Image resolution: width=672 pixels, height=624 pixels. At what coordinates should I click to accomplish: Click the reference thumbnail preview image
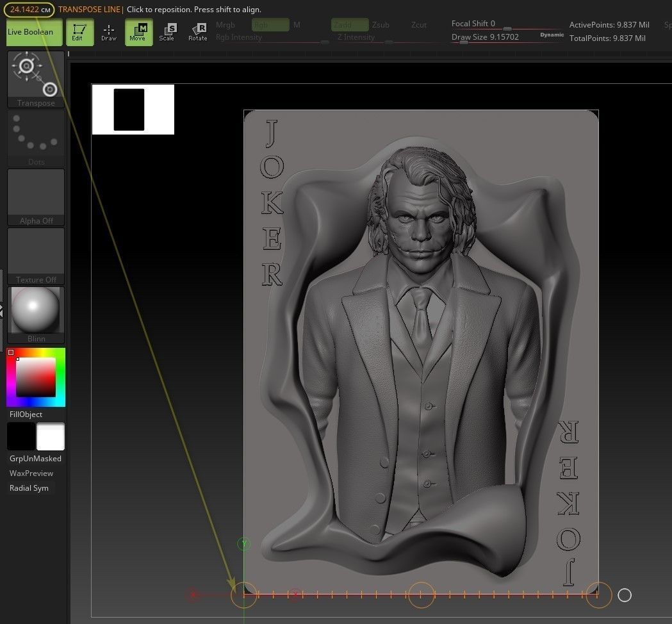tap(133, 110)
